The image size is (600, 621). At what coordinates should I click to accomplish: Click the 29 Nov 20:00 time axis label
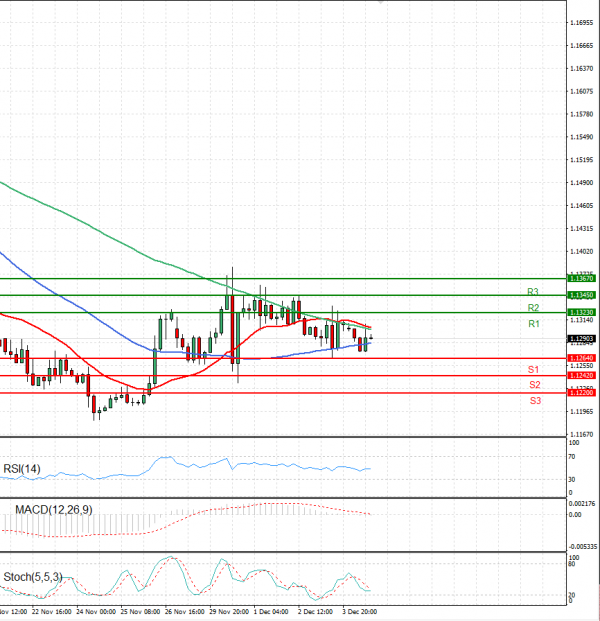(228, 610)
